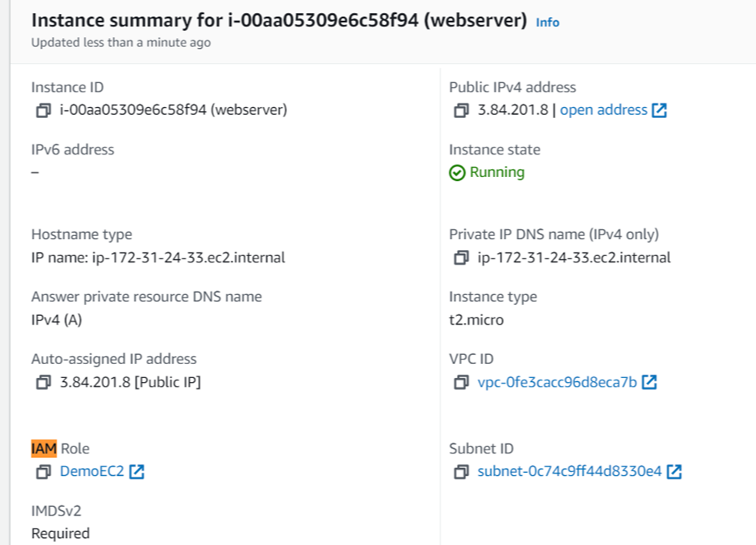Click external link icon beside DemoEC2
Screen dimensions: 756x545
(x=137, y=471)
